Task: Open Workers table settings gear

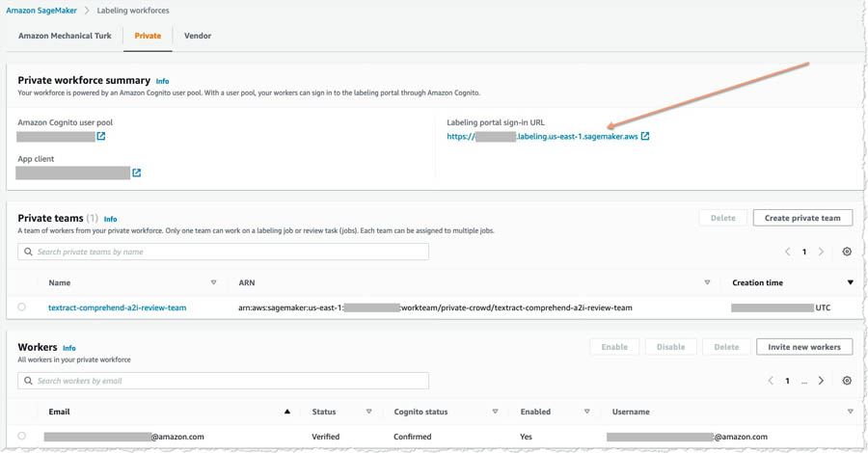Action: tap(847, 381)
